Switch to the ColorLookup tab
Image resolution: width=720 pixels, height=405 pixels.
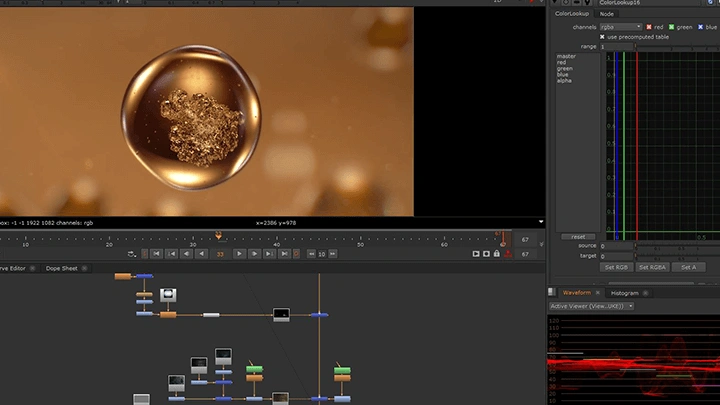572,14
